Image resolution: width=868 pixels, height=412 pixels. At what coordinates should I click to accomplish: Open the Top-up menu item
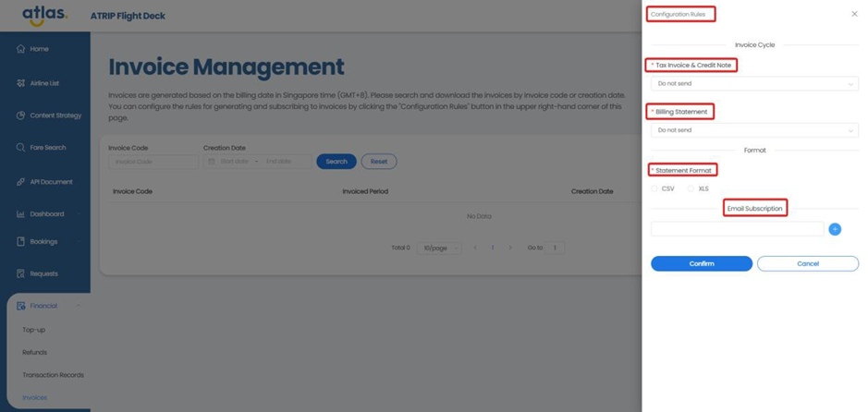pyautogui.click(x=34, y=330)
